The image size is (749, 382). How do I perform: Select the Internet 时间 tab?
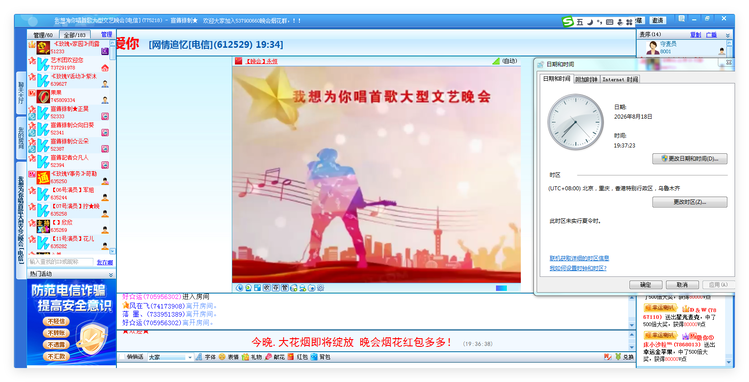click(x=620, y=79)
